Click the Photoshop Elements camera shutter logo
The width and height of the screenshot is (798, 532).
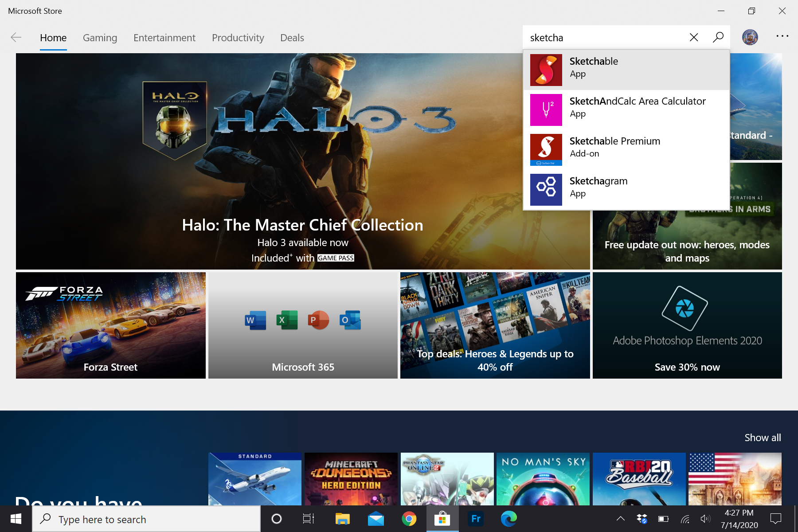(x=685, y=308)
